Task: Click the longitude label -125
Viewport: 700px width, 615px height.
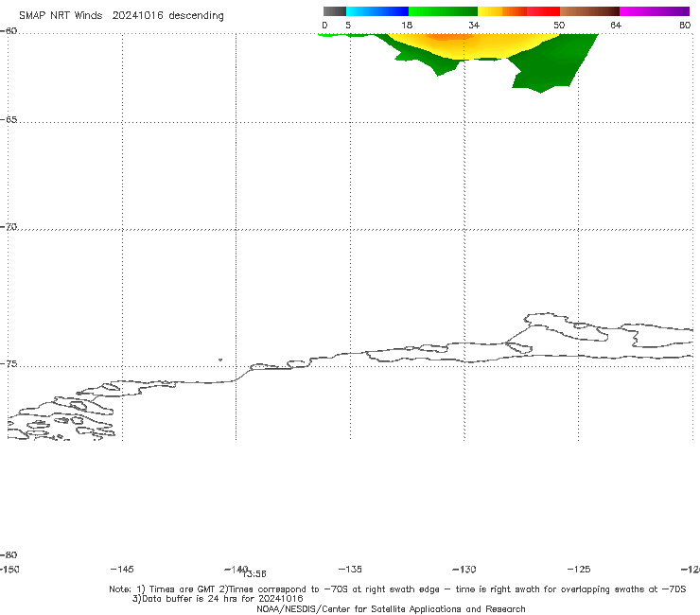Action: pyautogui.click(x=579, y=569)
